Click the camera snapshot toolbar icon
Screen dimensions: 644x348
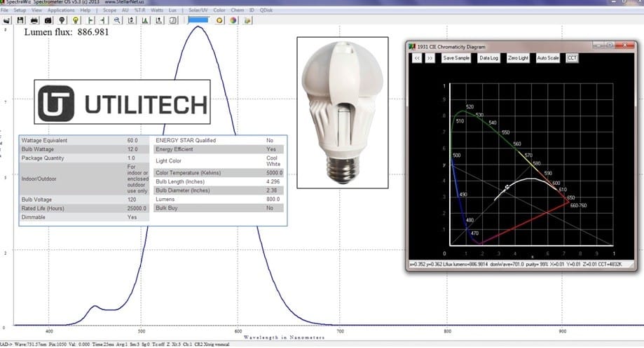48,20
